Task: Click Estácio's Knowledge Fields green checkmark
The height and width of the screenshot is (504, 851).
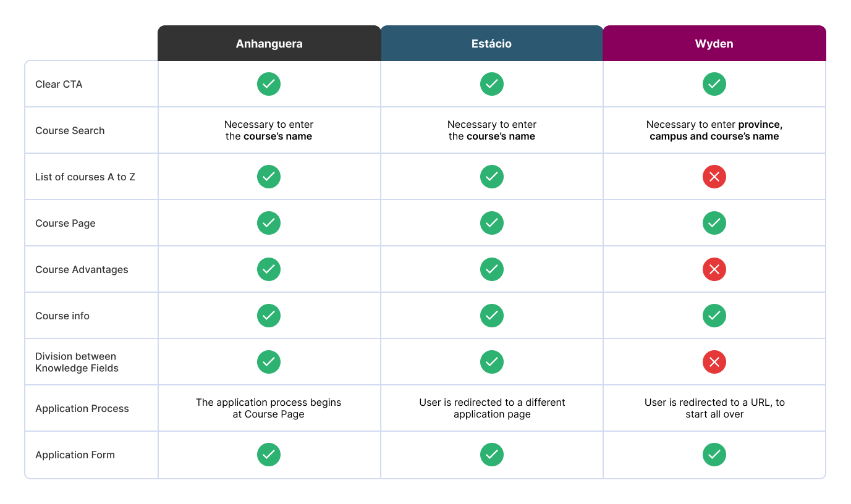Action: coord(492,362)
